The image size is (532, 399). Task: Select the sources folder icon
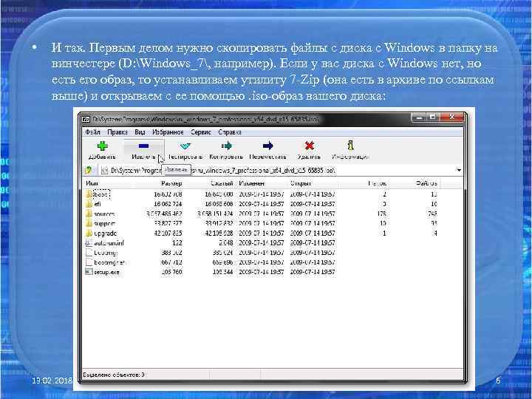(89, 214)
